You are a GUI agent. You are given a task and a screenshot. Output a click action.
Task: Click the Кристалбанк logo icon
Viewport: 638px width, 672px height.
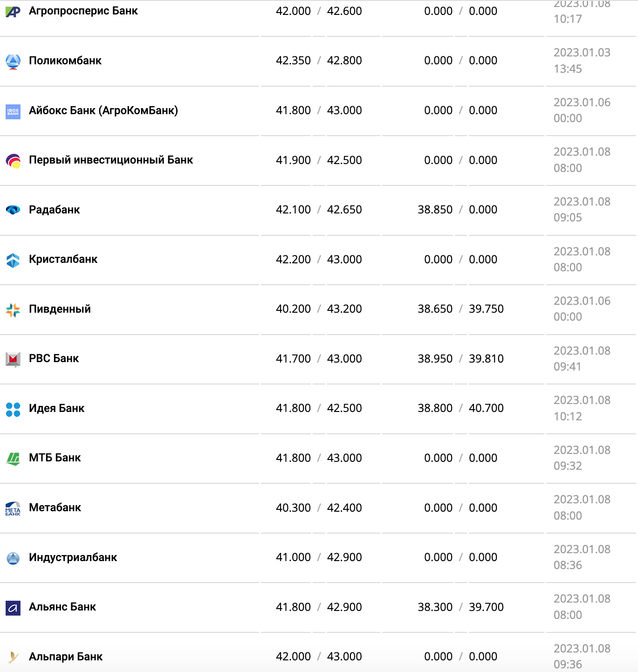[x=13, y=260]
